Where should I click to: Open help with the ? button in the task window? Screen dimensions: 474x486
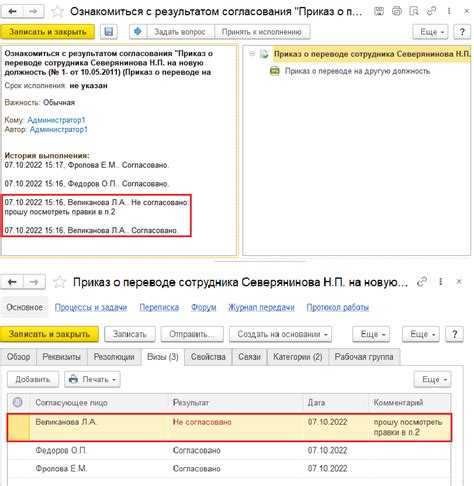pos(462,32)
